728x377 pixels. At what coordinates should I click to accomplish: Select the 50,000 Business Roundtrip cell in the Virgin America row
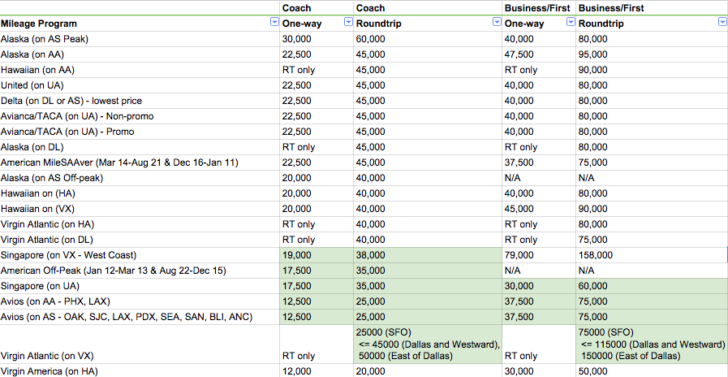click(652, 370)
